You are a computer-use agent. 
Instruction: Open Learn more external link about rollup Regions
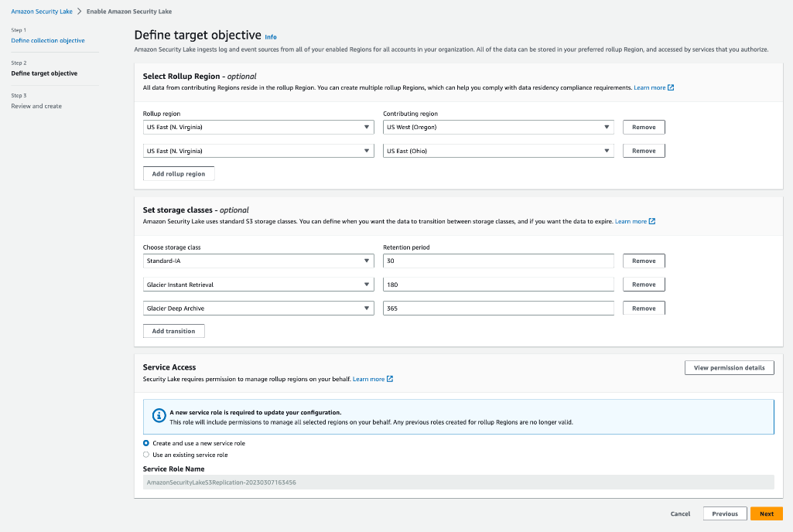(x=651, y=87)
